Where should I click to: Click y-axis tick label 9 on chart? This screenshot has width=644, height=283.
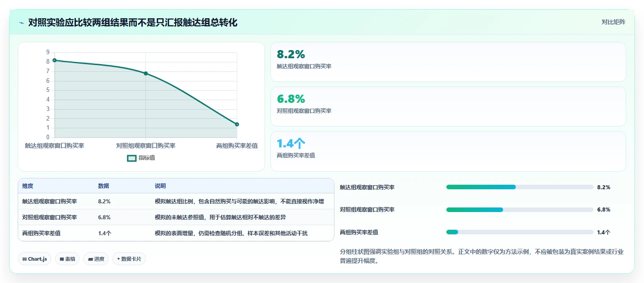coord(48,52)
